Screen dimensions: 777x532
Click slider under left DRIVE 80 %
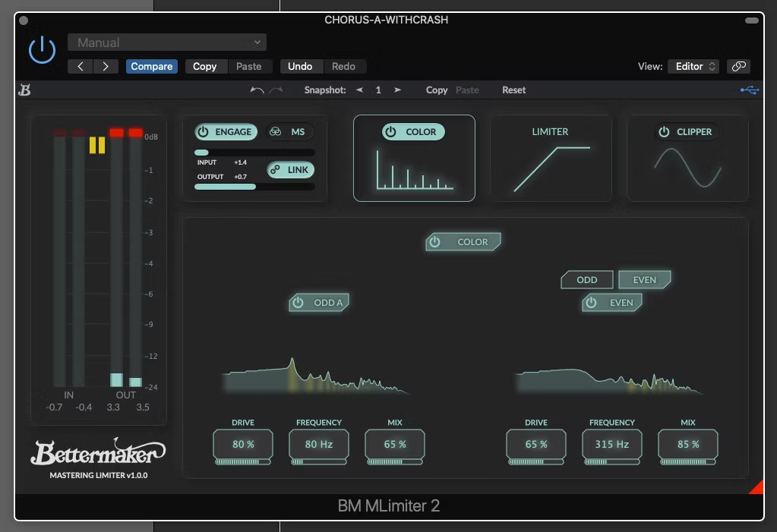click(x=243, y=461)
